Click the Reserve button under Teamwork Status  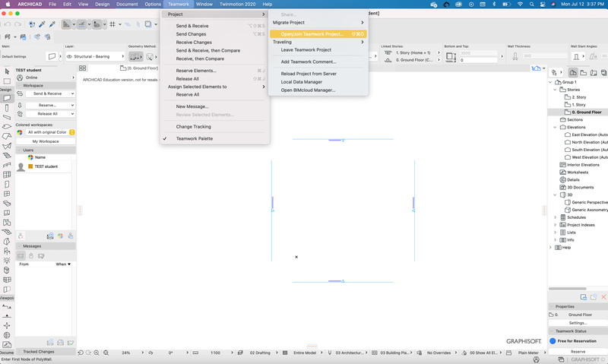(x=578, y=352)
